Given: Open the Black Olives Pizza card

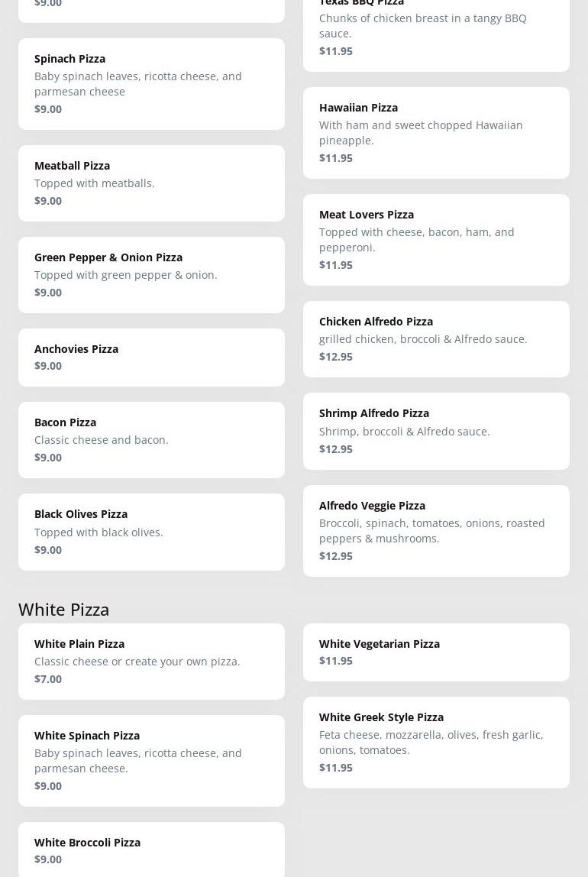Looking at the screenshot, I should 151,532.
